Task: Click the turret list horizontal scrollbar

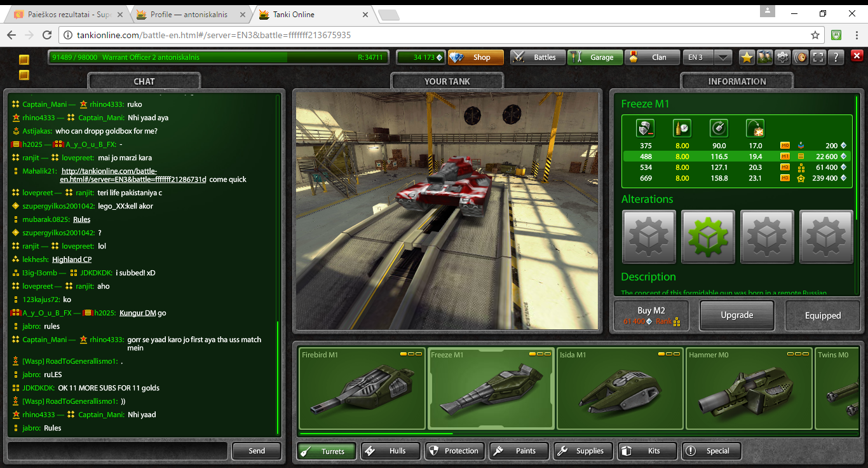Action: pos(376,434)
